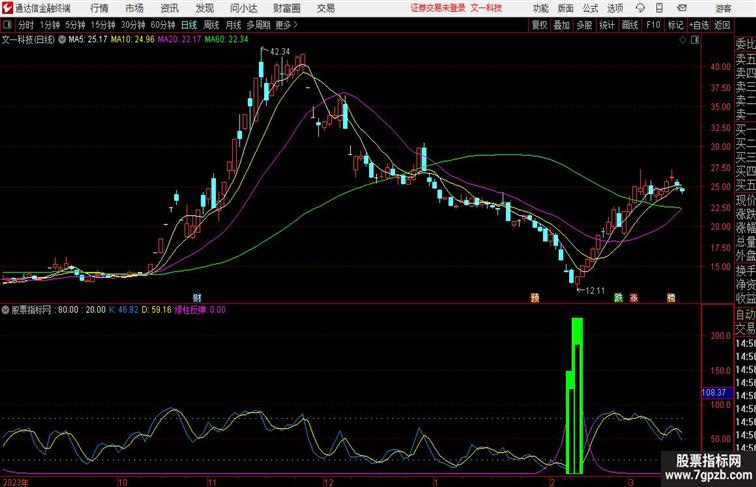Viewport: 756px width, 487px height.
Task: Click the 财 marker below the chart
Action: pyautogui.click(x=197, y=298)
